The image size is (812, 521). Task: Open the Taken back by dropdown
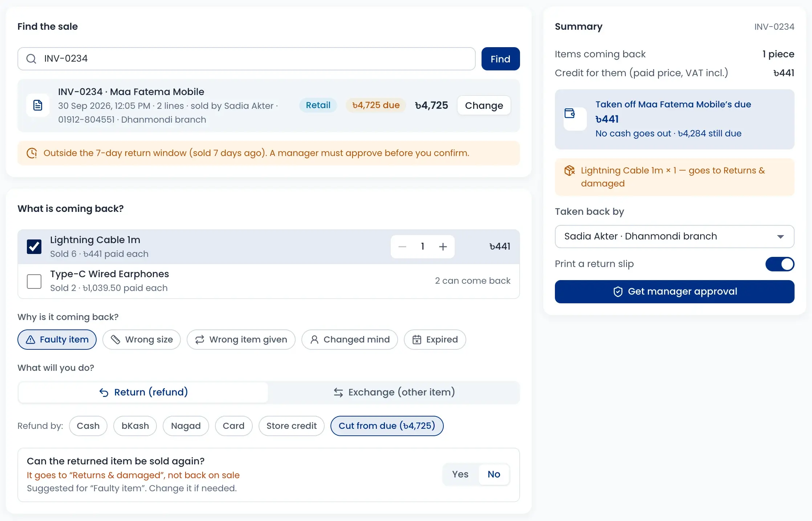tap(674, 237)
